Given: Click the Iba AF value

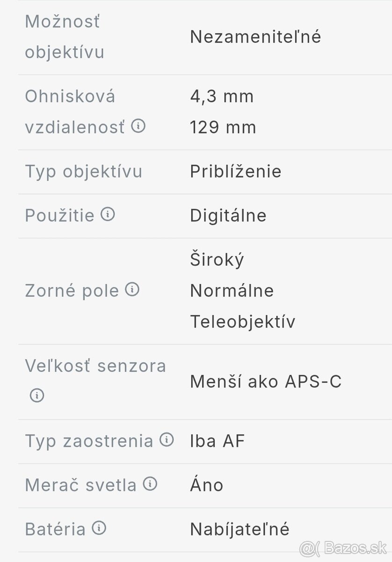Looking at the screenshot, I should coord(218,441).
